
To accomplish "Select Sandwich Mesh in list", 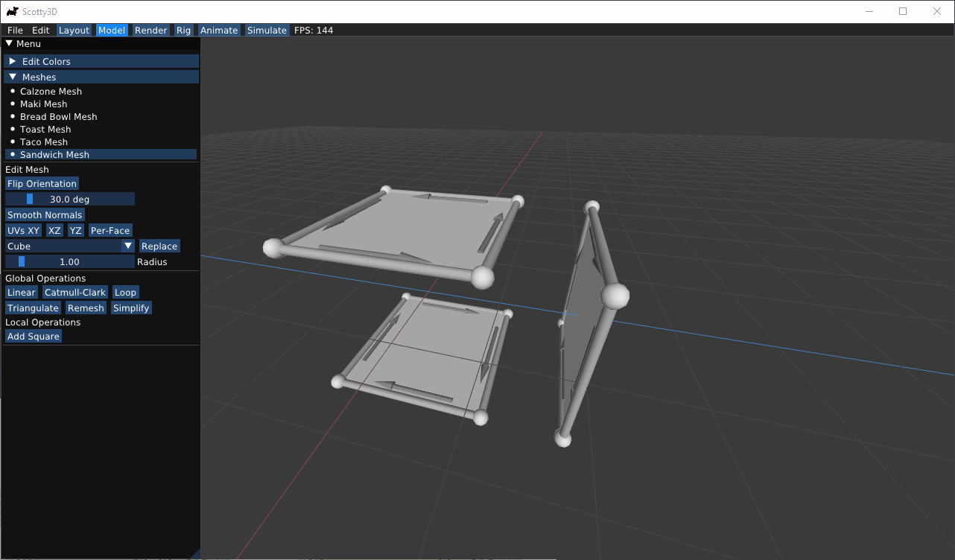I will pyautogui.click(x=101, y=155).
